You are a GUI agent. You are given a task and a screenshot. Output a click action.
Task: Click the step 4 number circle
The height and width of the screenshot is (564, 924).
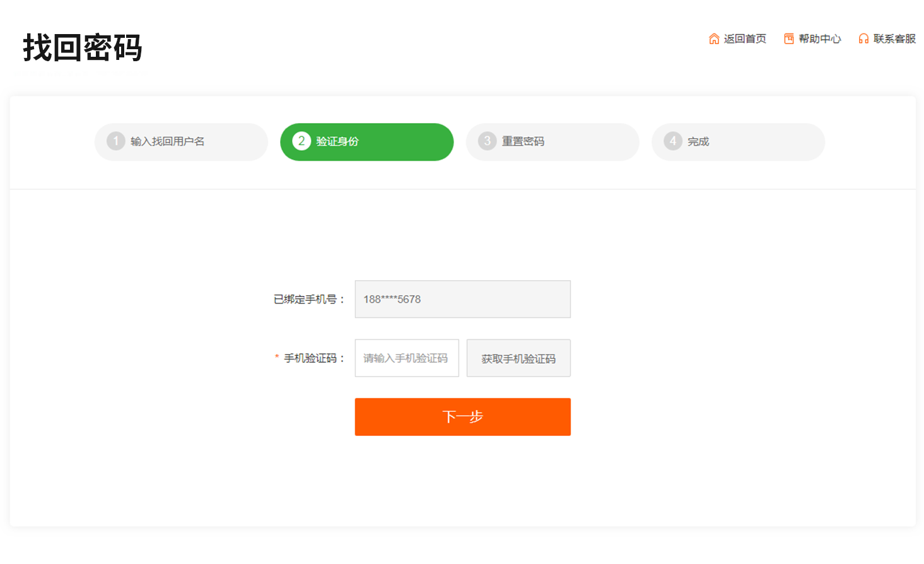[673, 141]
